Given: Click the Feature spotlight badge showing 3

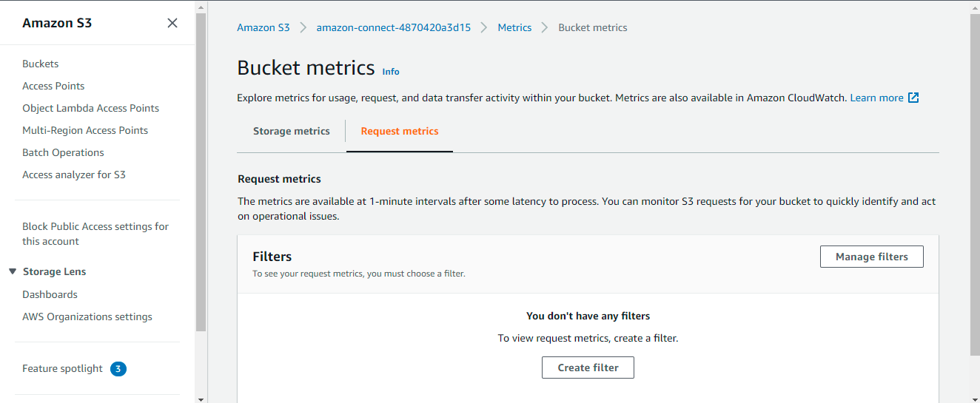Looking at the screenshot, I should (118, 368).
